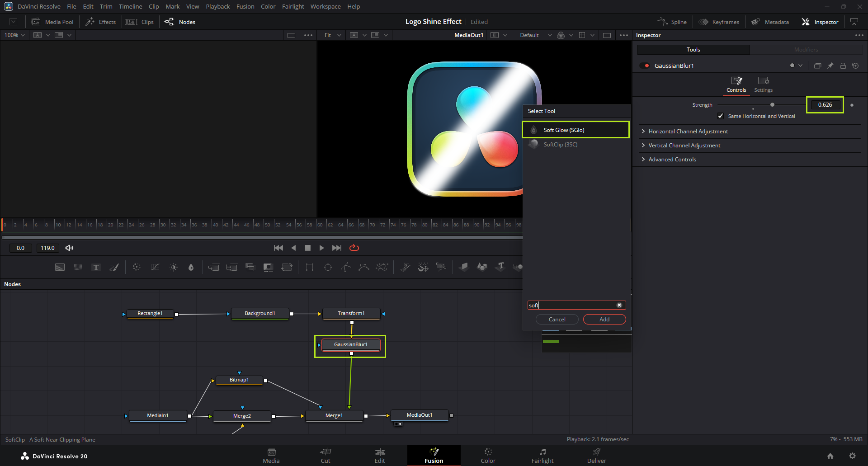Select the Brightness Contrast tool icon
This screenshot has height=466, width=868.
[x=174, y=267]
